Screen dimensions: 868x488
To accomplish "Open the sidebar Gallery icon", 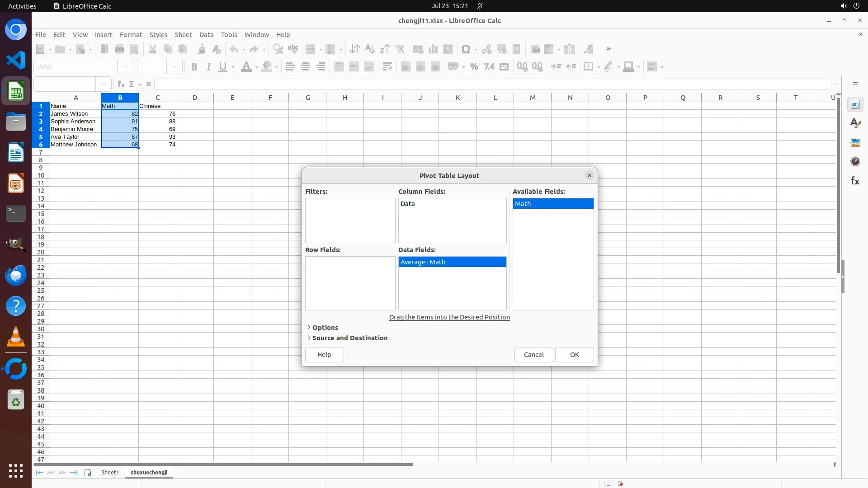I will pyautogui.click(x=855, y=143).
